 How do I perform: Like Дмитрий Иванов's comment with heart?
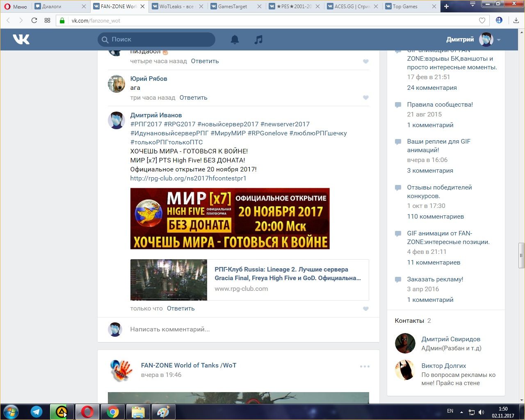point(365,309)
